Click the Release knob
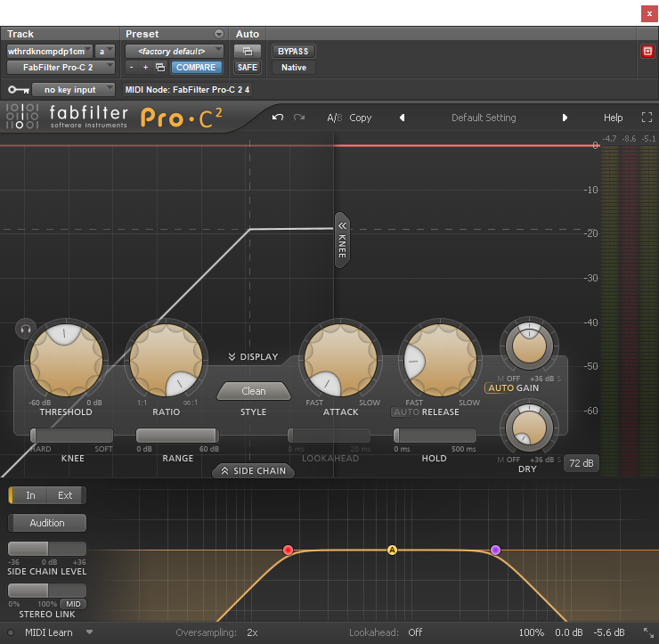659x644 pixels. click(x=440, y=360)
